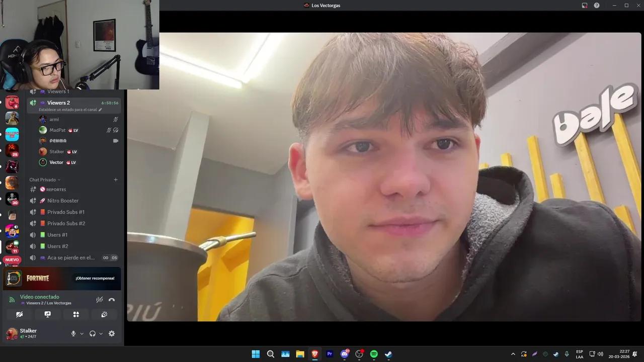The width and height of the screenshot is (644, 362).
Task: Open the tray volume icon
Action: pyautogui.click(x=600, y=354)
